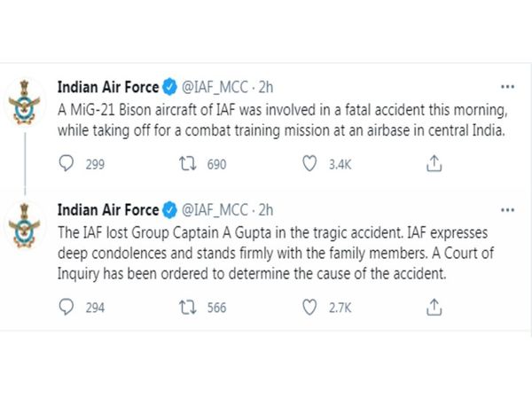Open more options menu on first tweet
Image resolution: width=532 pixels, height=399 pixels.
507,87
